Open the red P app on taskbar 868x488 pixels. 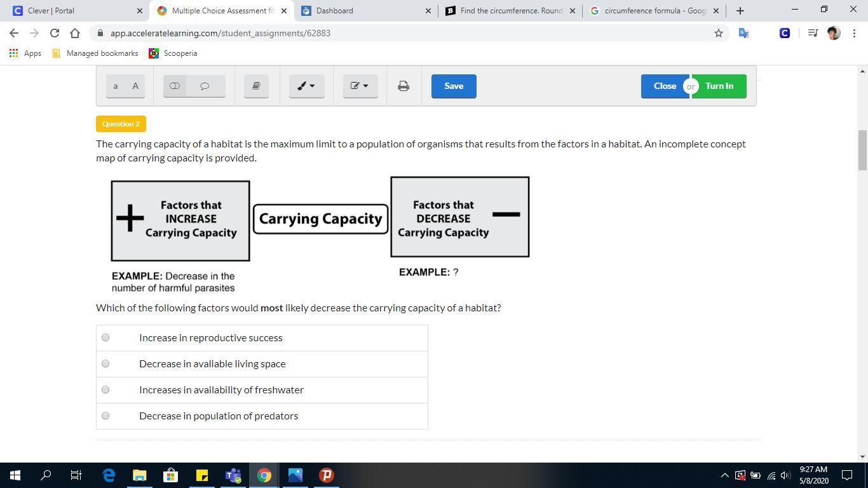(x=327, y=475)
